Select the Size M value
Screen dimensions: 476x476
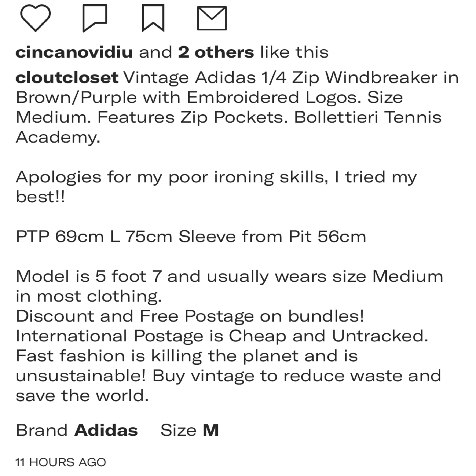tap(211, 430)
